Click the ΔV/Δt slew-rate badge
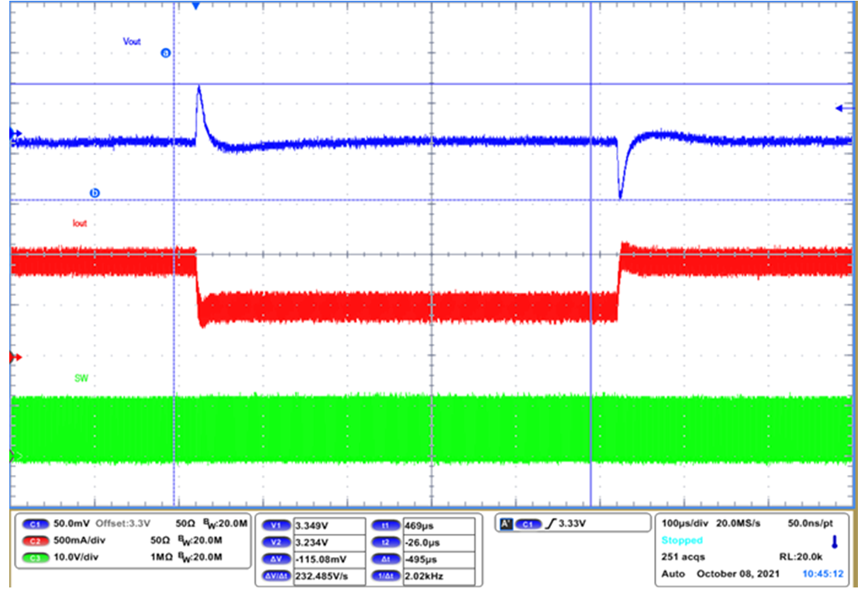This screenshot has height=589, width=868. [x=278, y=573]
